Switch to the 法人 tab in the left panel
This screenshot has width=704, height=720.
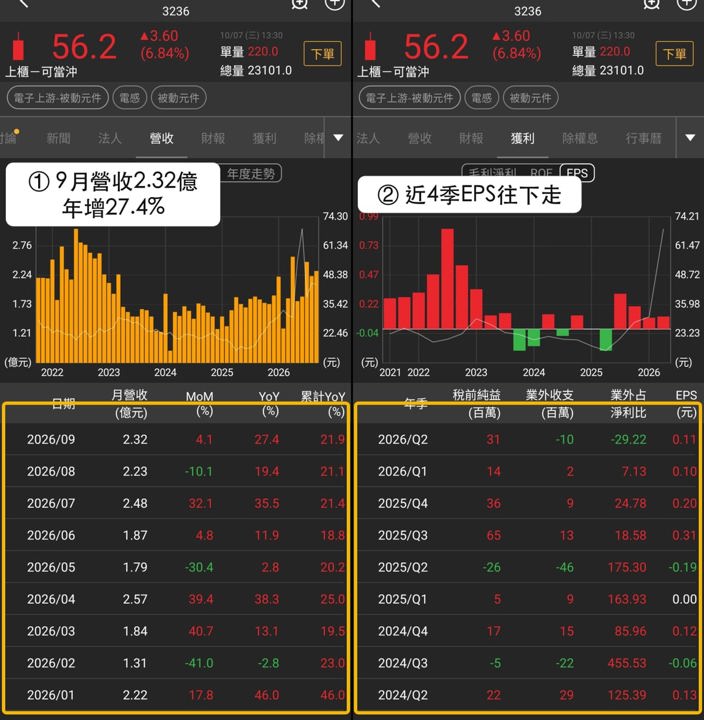tap(109, 138)
